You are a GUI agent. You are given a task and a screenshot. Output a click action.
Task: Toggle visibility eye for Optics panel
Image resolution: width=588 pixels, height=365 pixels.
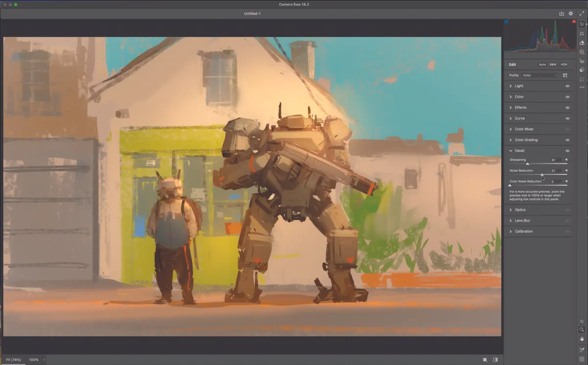[567, 209]
